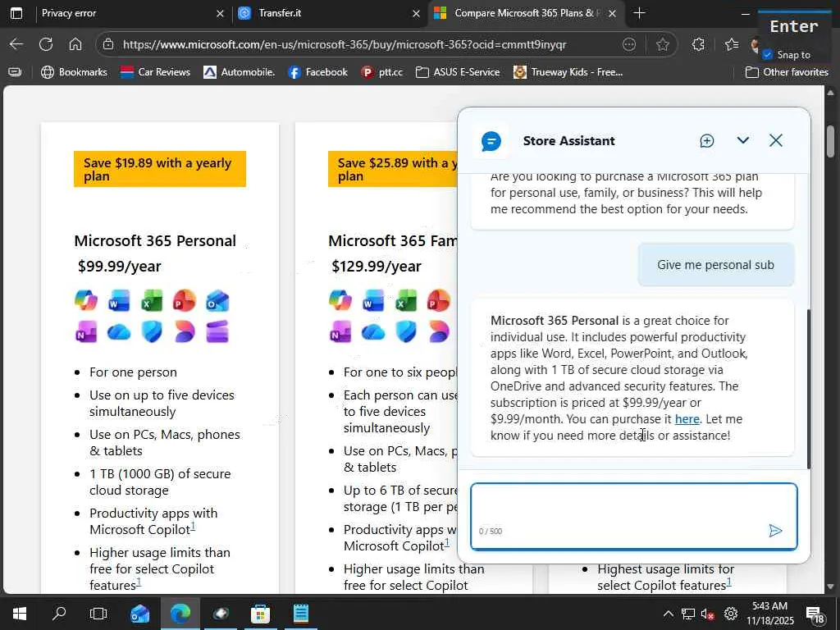Click footnote 1 after Personal Microsoft Copilot
This screenshot has height=630, width=840.
click(x=193, y=526)
